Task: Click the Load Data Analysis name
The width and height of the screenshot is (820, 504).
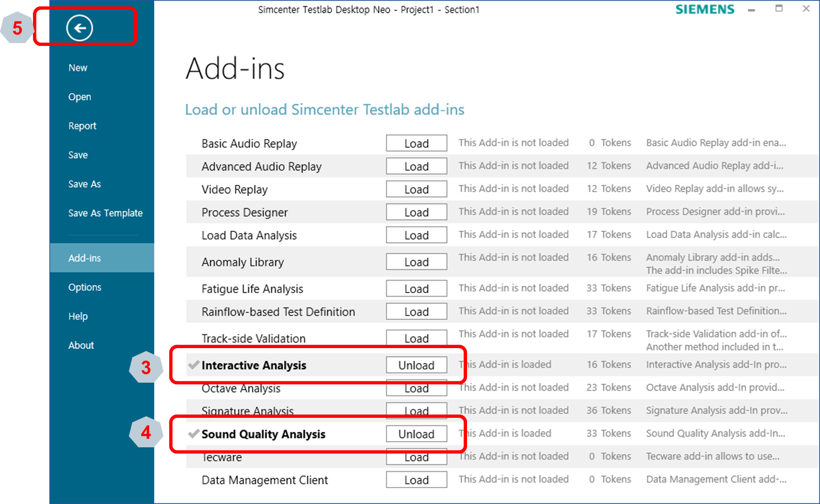Action: point(249,235)
